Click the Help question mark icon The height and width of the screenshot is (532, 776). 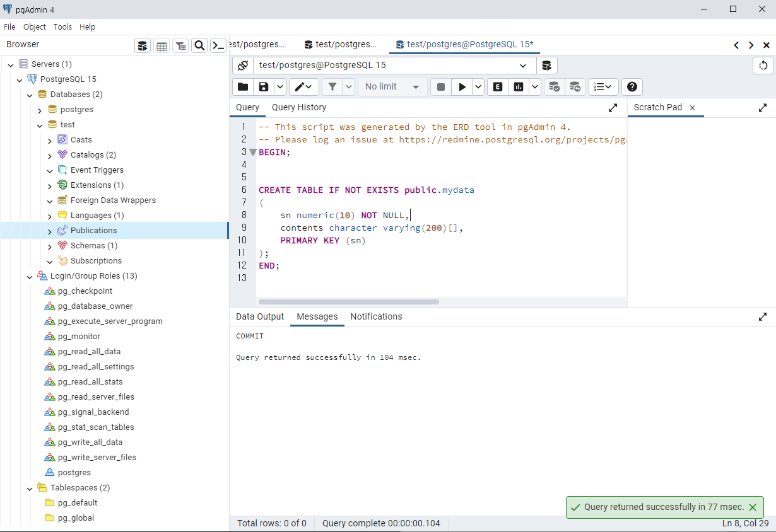point(632,87)
